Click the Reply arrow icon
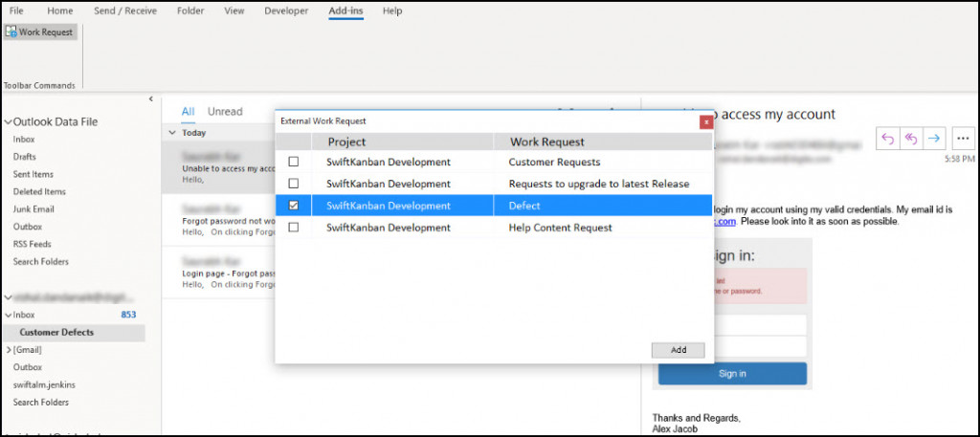Image resolution: width=980 pixels, height=437 pixels. (x=888, y=139)
